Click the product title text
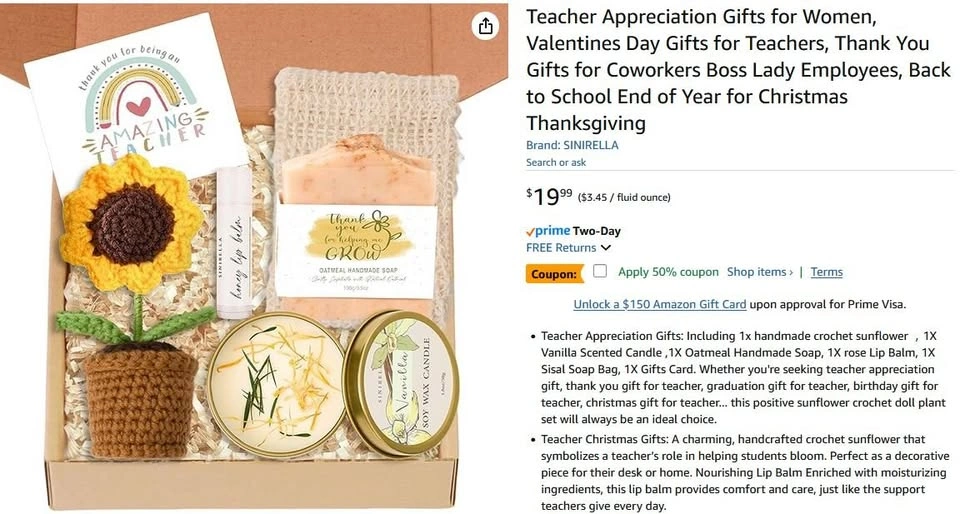This screenshot has width=960, height=514. point(738,70)
